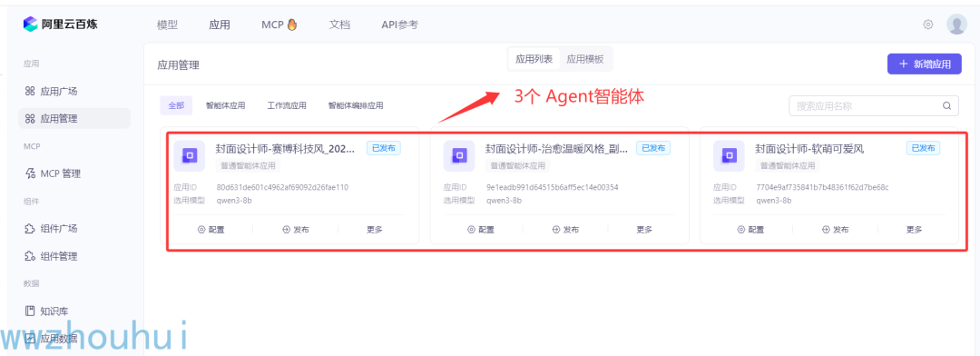Open 发布 for 治愈温暖风格 app
The height and width of the screenshot is (356, 980).
565,230
